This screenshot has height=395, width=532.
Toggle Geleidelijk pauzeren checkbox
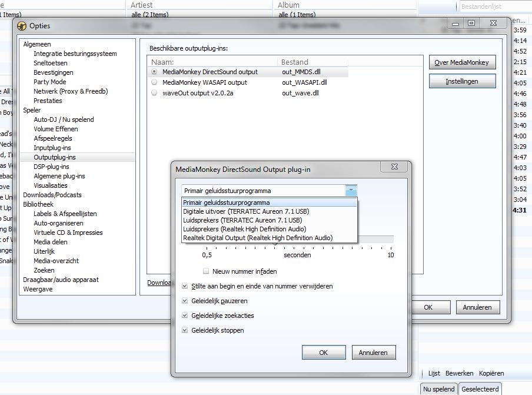coord(185,301)
